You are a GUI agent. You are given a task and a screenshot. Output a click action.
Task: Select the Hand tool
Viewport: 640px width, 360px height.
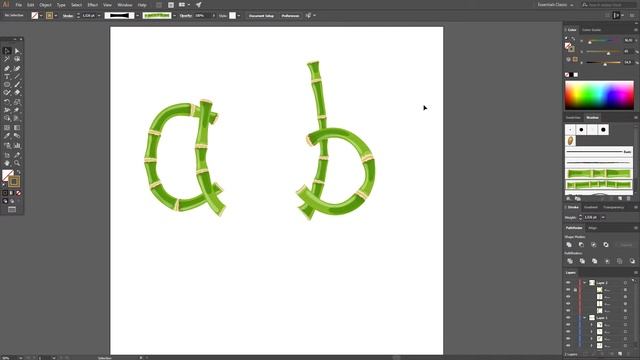coord(7,163)
